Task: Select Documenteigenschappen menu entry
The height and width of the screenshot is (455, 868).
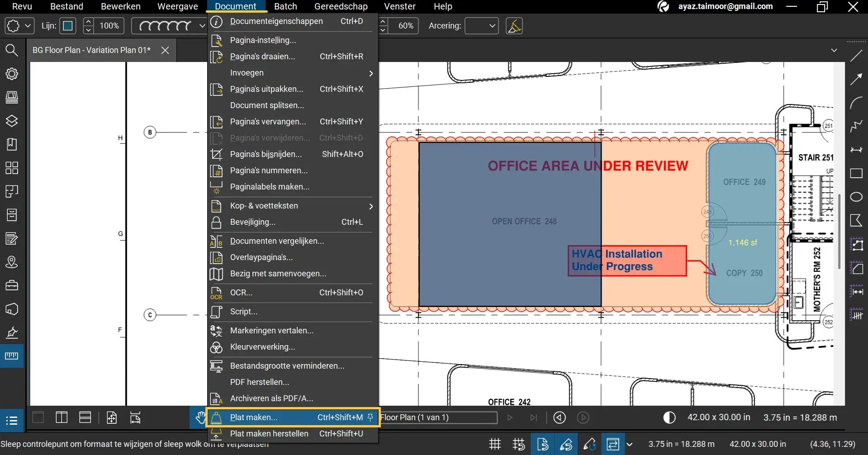Action: coord(293,21)
